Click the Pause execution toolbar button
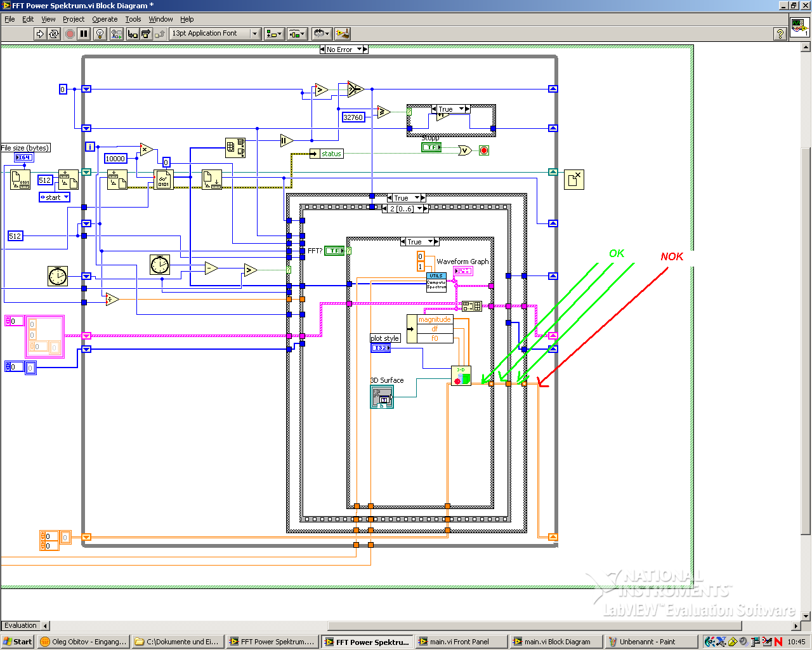 pos(84,34)
